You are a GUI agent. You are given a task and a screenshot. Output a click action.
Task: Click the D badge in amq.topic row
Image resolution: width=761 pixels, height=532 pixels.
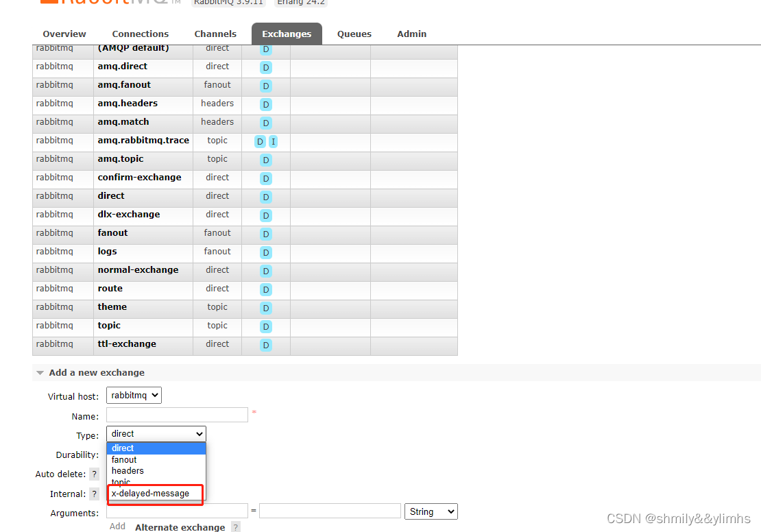265,160
